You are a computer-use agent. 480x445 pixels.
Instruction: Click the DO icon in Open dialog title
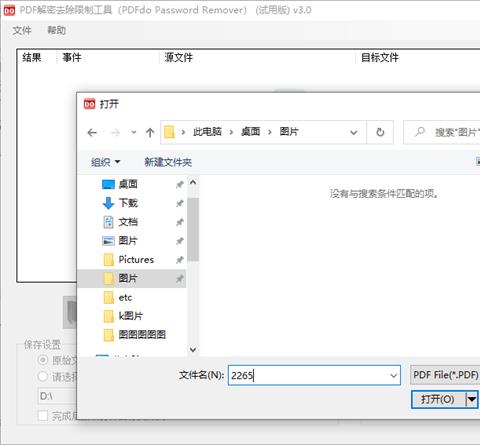coord(89,104)
